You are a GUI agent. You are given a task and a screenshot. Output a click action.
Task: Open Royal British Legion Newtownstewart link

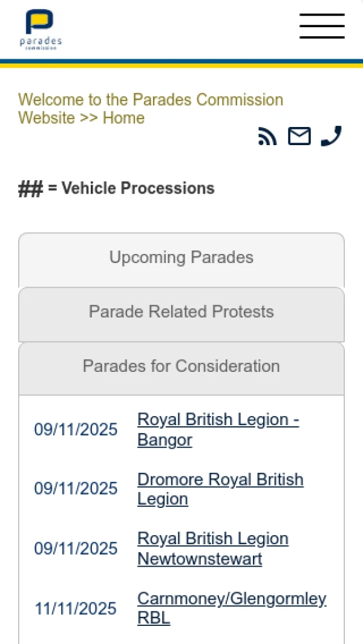[x=213, y=548]
